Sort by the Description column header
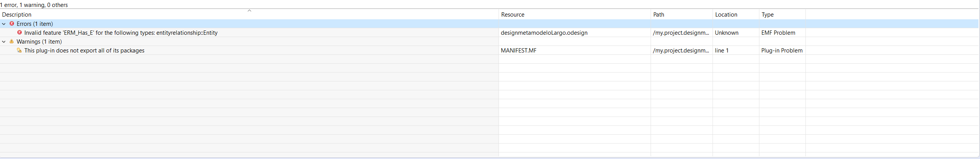The width and height of the screenshot is (980, 159). [x=249, y=15]
